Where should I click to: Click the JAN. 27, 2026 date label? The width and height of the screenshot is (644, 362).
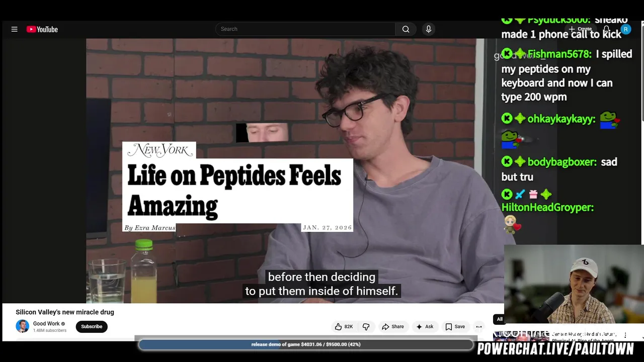click(x=327, y=228)
